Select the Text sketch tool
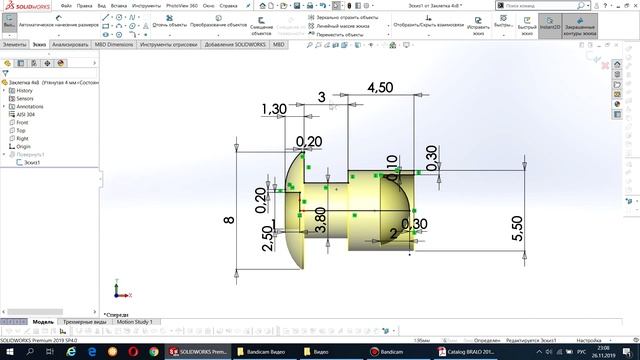The width and height of the screenshot is (640, 360). [x=146, y=26]
